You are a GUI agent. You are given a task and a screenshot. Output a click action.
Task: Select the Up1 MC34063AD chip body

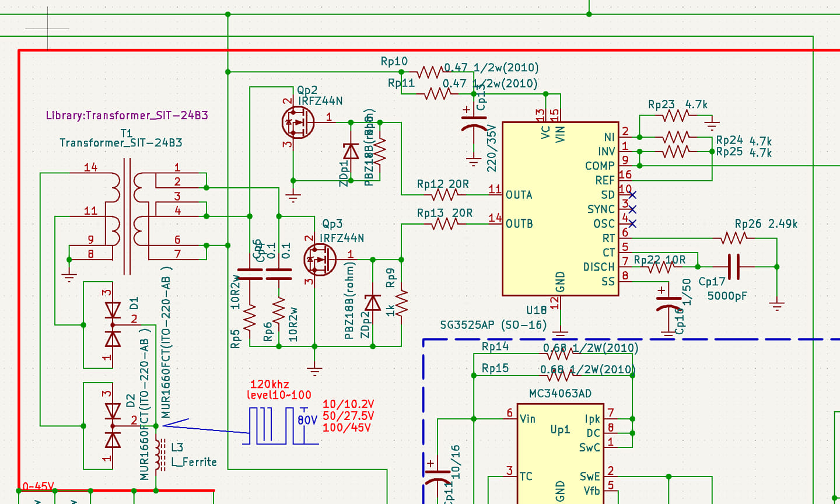tap(560, 454)
